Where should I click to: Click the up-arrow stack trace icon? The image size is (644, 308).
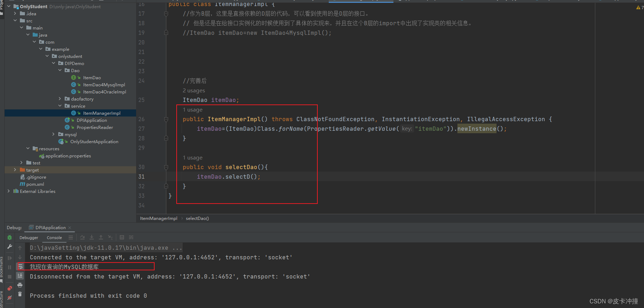coord(20,248)
